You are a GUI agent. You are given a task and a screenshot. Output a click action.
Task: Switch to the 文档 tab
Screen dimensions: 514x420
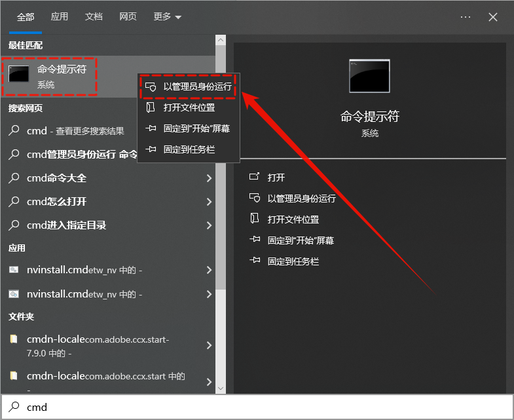tap(94, 16)
